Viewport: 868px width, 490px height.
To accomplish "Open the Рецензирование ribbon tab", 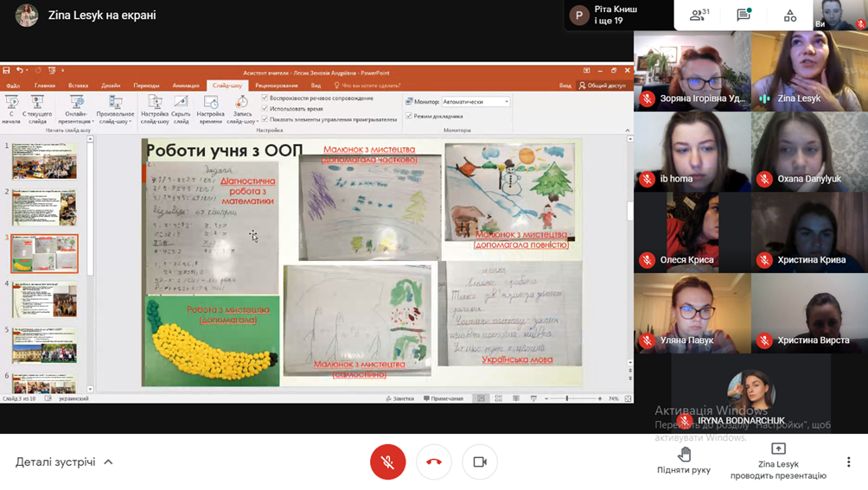I will (x=276, y=86).
